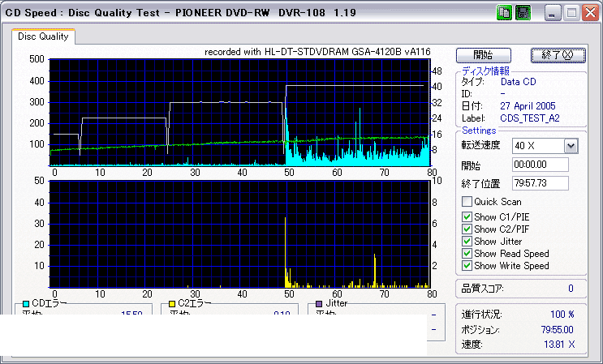Click the label value CDS_TEST_A2

coord(529,118)
